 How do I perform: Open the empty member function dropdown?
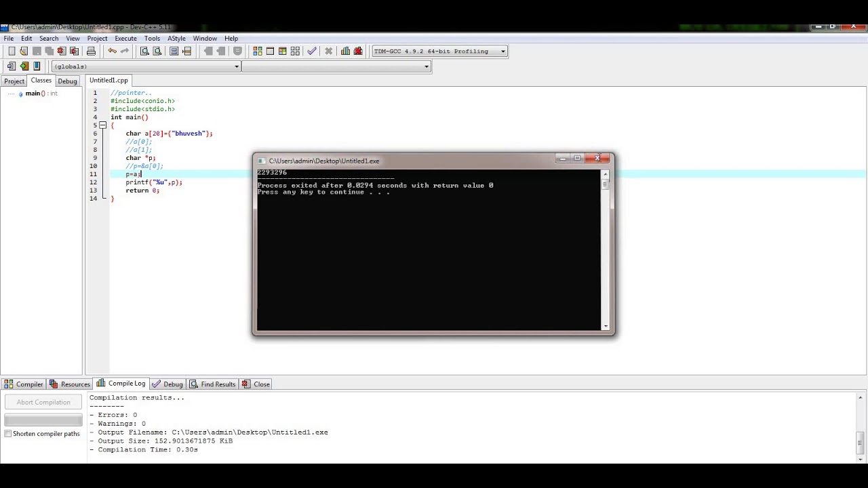click(x=427, y=66)
